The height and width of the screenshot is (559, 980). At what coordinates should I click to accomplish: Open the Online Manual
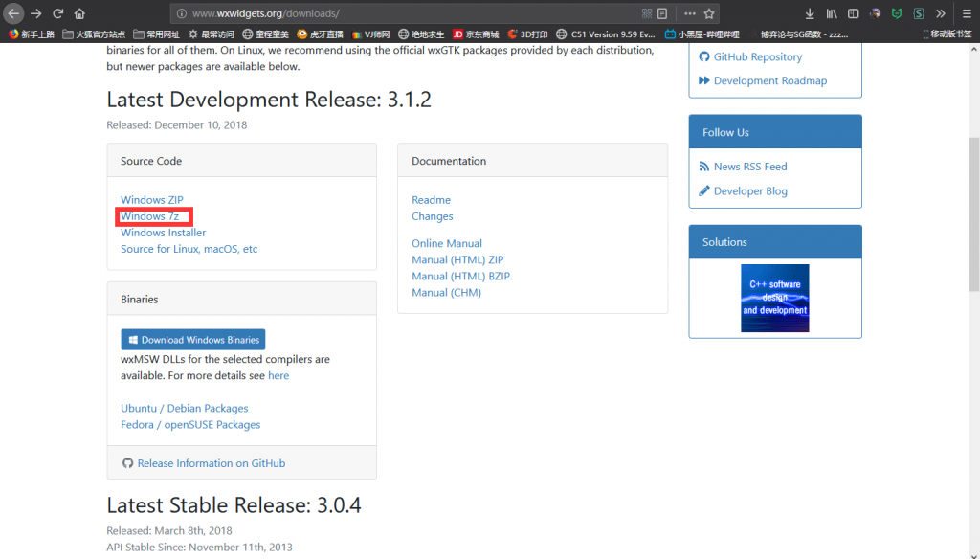tap(447, 243)
